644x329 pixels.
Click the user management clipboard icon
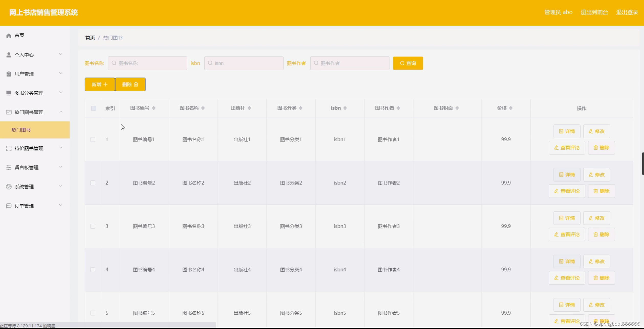pos(9,74)
